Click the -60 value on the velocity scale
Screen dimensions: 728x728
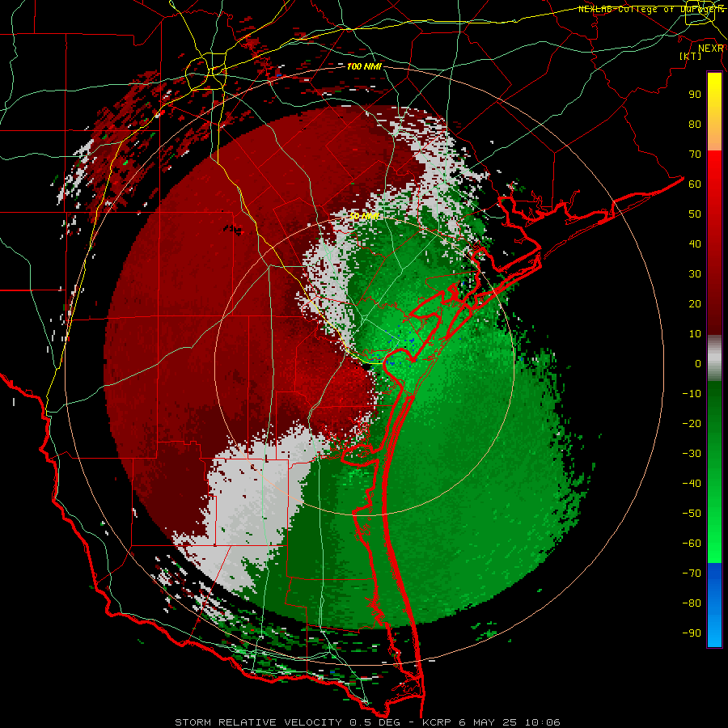point(692,544)
